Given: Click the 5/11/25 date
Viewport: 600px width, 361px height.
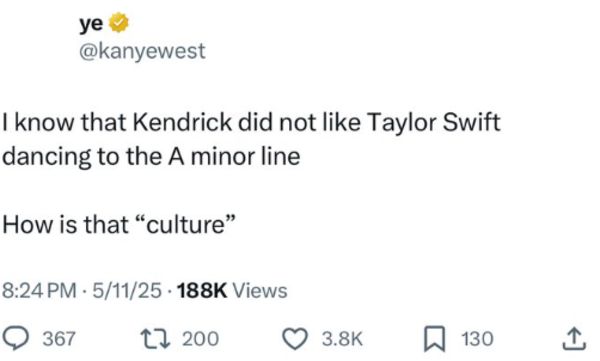Looking at the screenshot, I should (127, 291).
